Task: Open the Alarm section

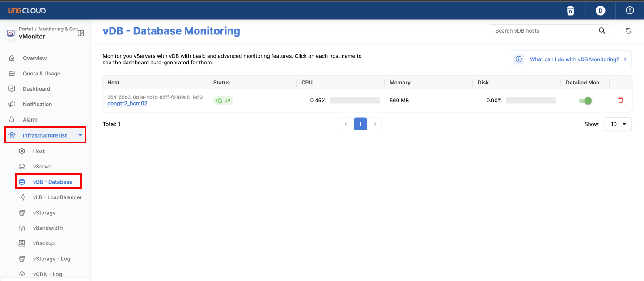Action: (30, 120)
